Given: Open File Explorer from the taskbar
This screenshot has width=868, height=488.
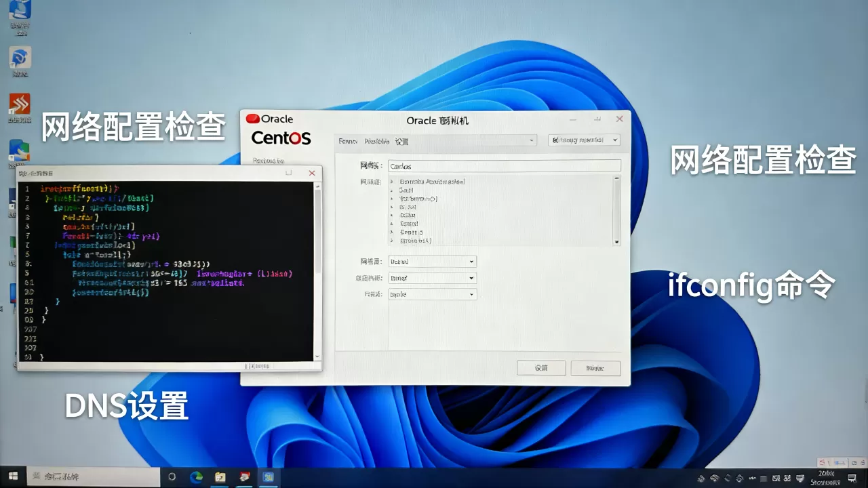Looking at the screenshot, I should coord(220,477).
